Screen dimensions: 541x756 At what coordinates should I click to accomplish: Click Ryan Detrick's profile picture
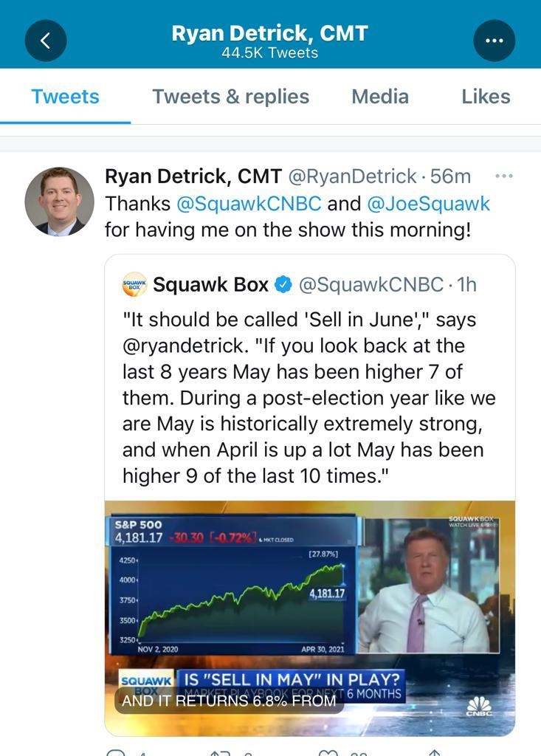[x=58, y=202]
